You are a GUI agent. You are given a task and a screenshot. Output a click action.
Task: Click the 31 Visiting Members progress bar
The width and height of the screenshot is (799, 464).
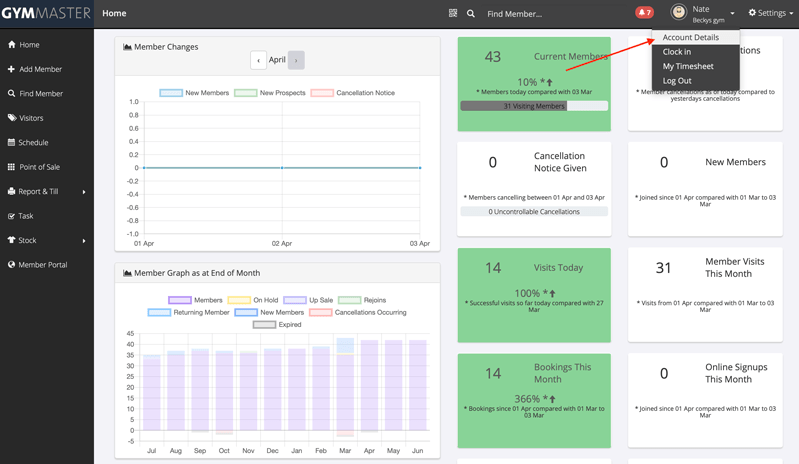click(534, 106)
